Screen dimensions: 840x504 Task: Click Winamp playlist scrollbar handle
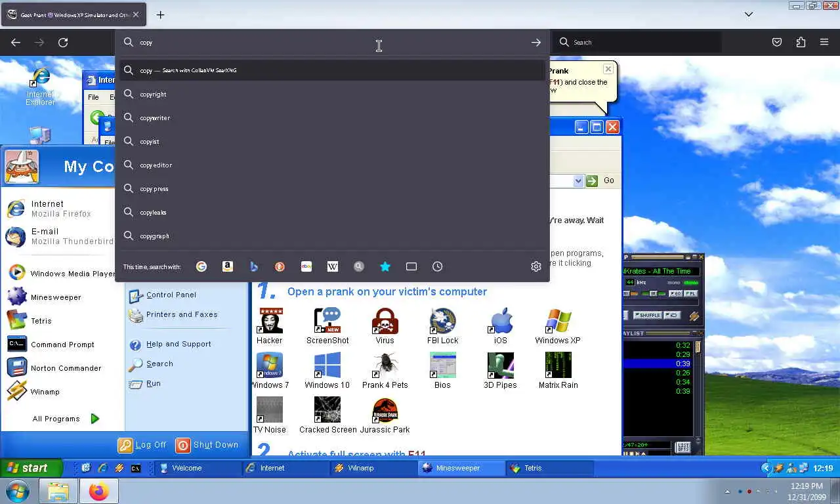click(698, 346)
